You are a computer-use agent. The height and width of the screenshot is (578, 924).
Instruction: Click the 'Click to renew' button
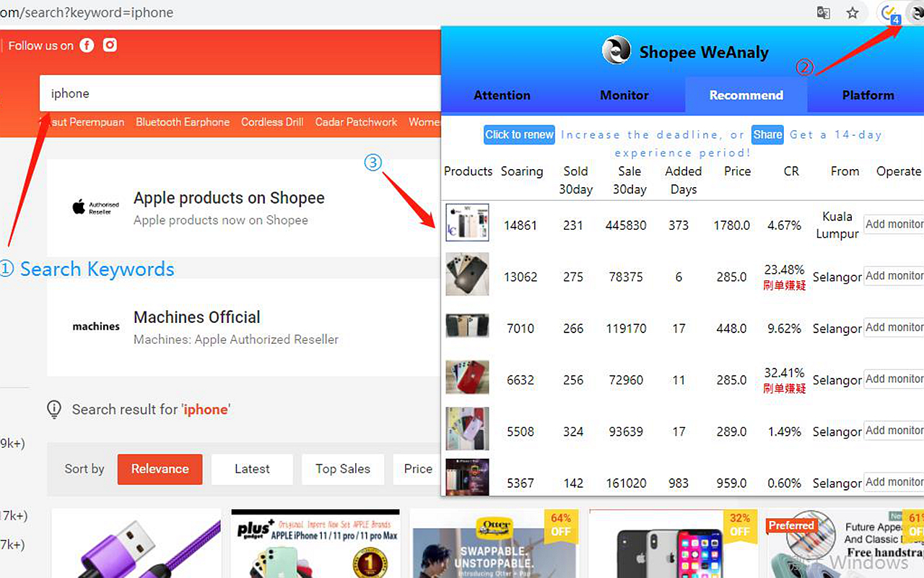[519, 134]
